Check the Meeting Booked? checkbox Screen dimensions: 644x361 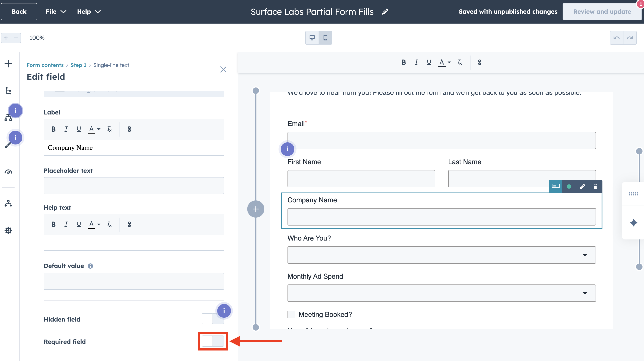[x=291, y=314]
